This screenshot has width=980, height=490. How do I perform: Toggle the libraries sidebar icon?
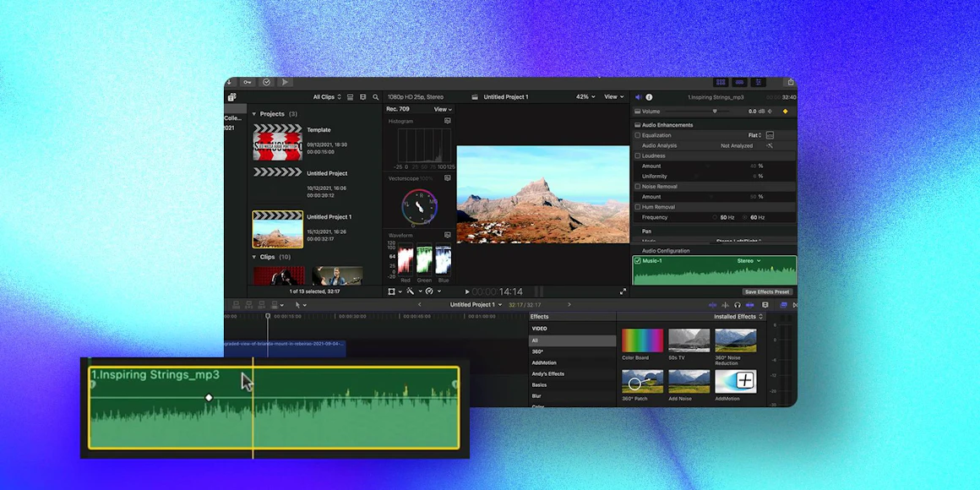(231, 97)
